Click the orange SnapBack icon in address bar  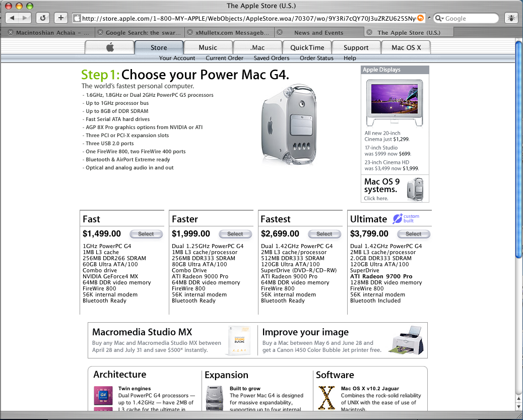click(420, 18)
